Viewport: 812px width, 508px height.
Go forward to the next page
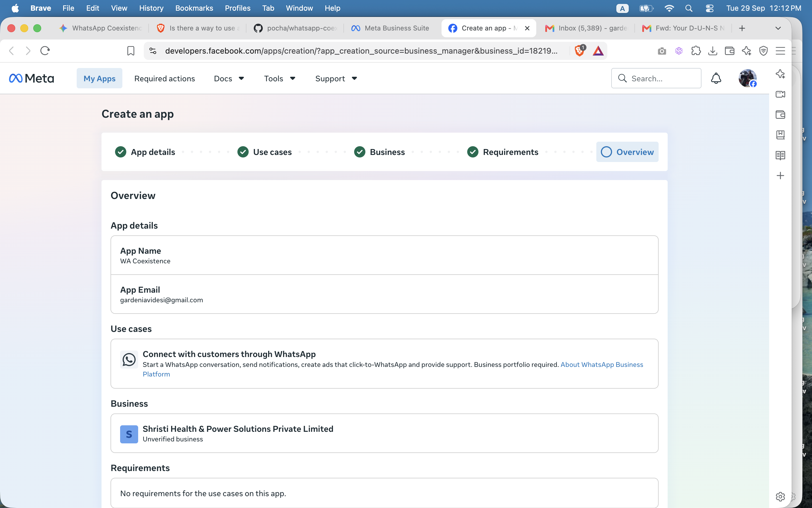28,51
